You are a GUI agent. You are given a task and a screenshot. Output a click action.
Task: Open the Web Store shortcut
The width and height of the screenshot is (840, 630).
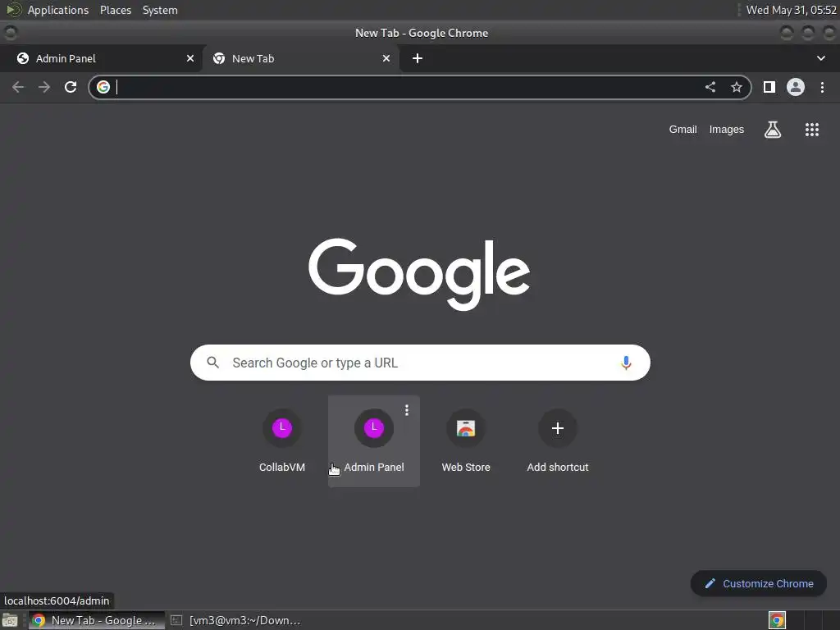point(466,441)
